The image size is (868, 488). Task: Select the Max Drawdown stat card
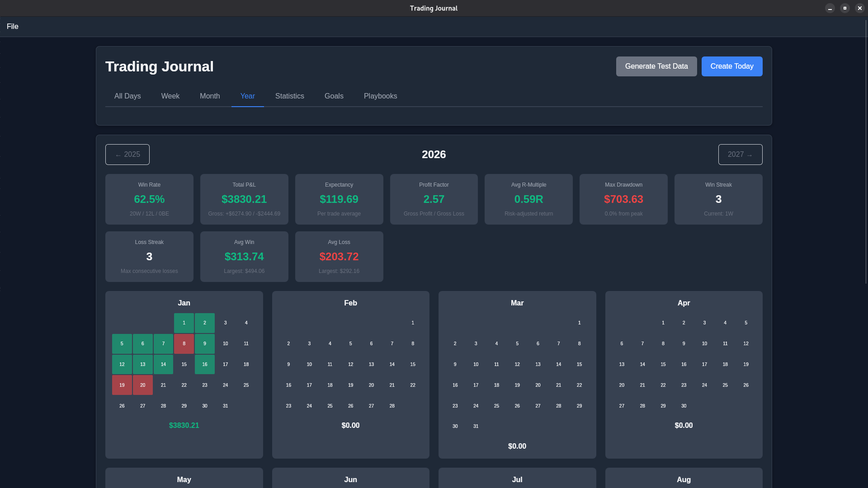tap(623, 199)
